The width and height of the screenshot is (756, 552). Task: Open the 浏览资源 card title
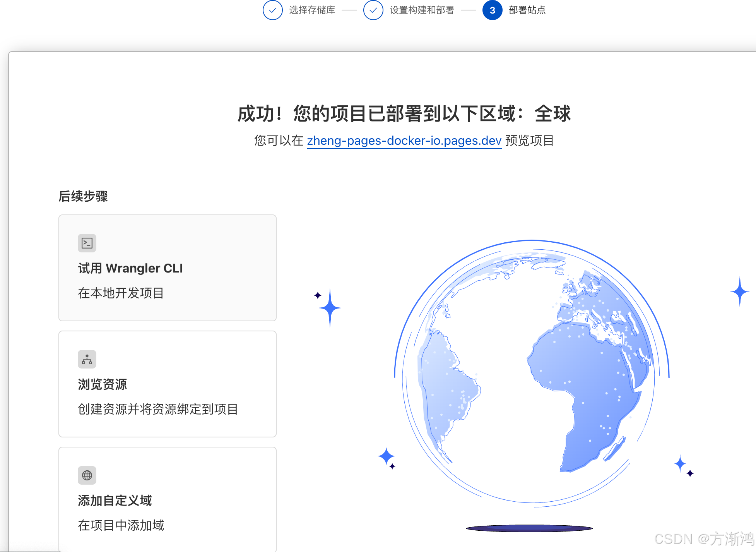[103, 384]
